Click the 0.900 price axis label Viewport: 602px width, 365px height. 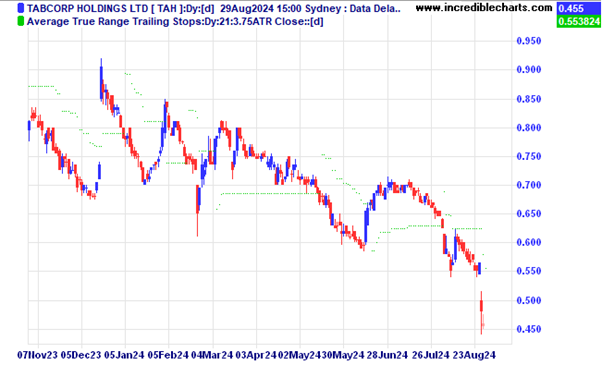[x=529, y=69]
